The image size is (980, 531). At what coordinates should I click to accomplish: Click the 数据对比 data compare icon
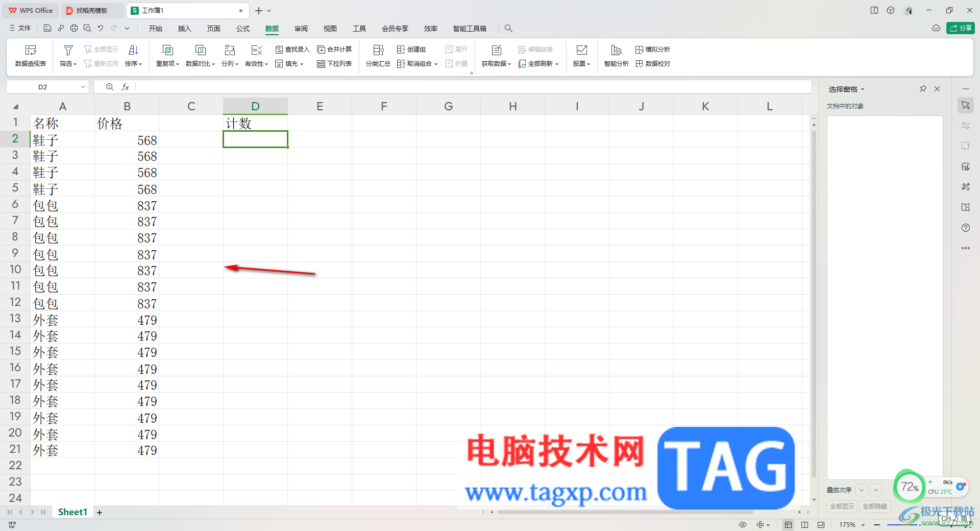(201, 50)
